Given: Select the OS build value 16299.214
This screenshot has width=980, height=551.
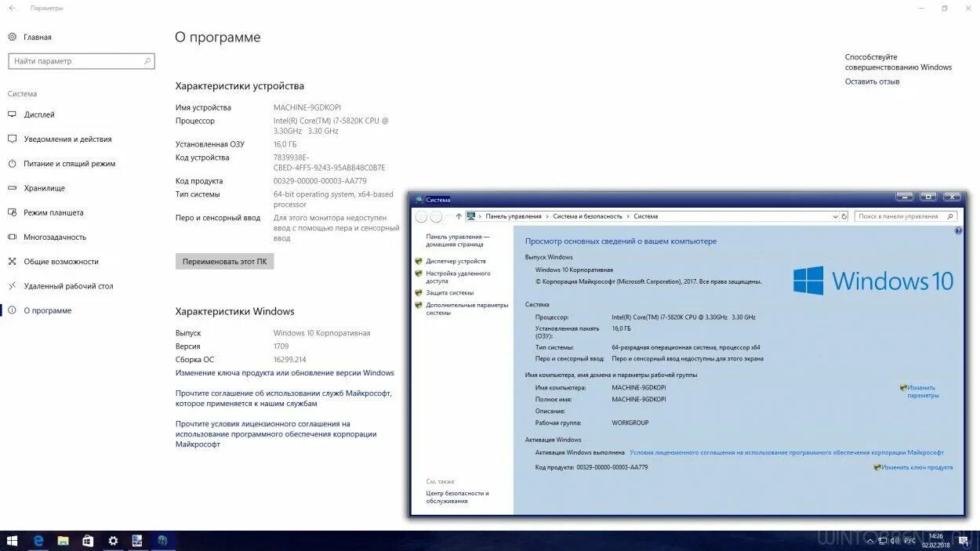Looking at the screenshot, I should coord(289,359).
